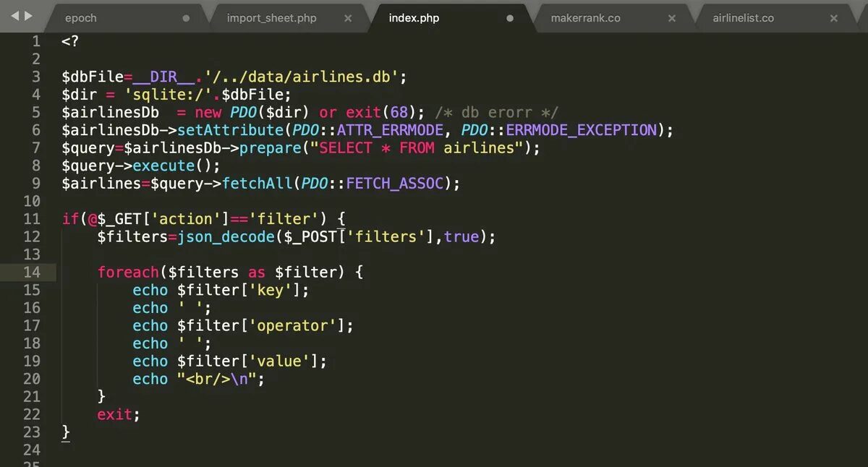Close the airlinelist.co tab
This screenshot has width=868, height=467.
[x=834, y=19]
